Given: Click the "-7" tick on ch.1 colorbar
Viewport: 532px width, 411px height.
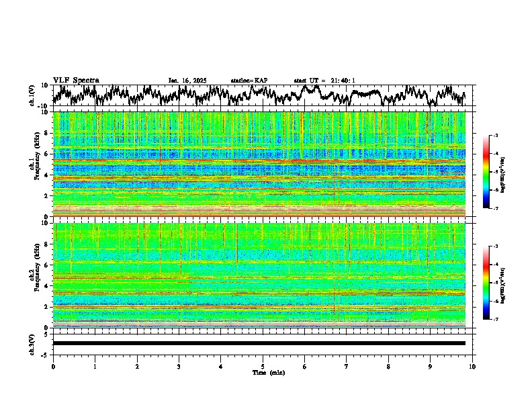Looking at the screenshot, I should (x=495, y=209).
